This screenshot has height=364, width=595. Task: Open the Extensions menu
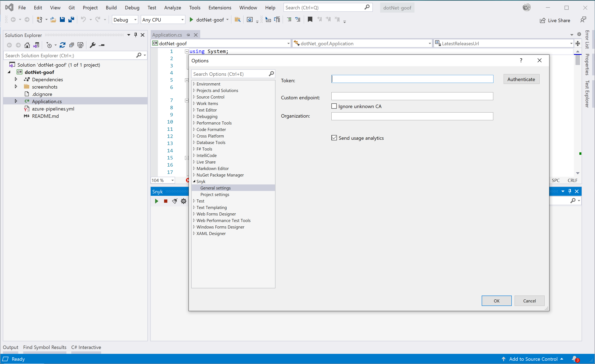(x=220, y=8)
